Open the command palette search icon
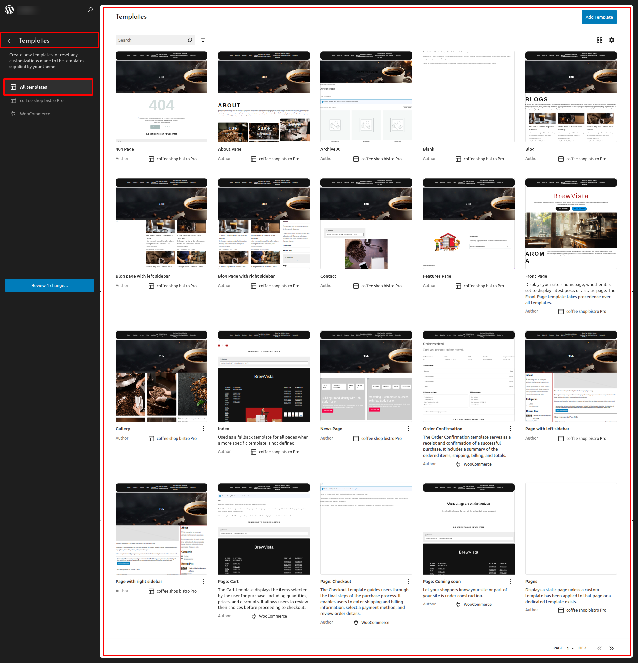Screen dimensions: 638x672 pyautogui.click(x=90, y=10)
